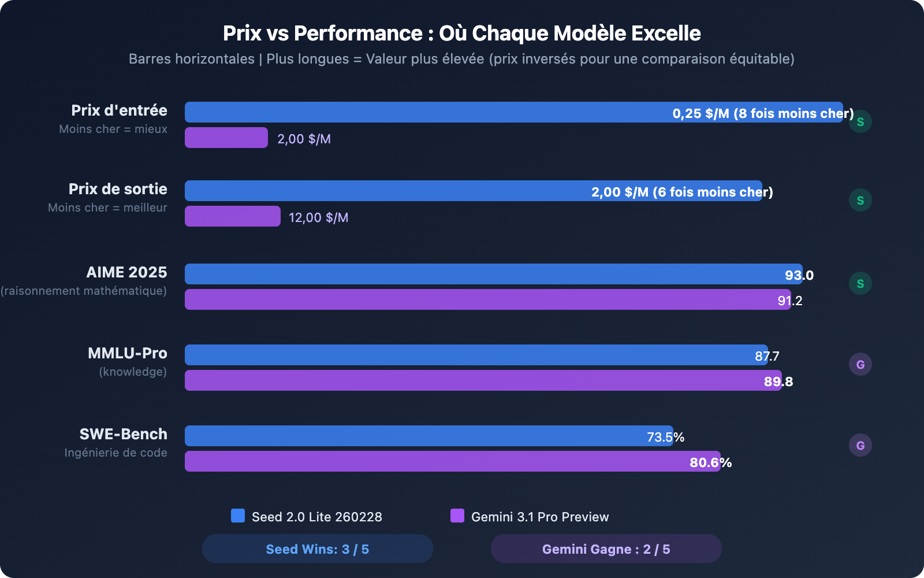Click the S winner badge for AIME 2025

[860, 283]
